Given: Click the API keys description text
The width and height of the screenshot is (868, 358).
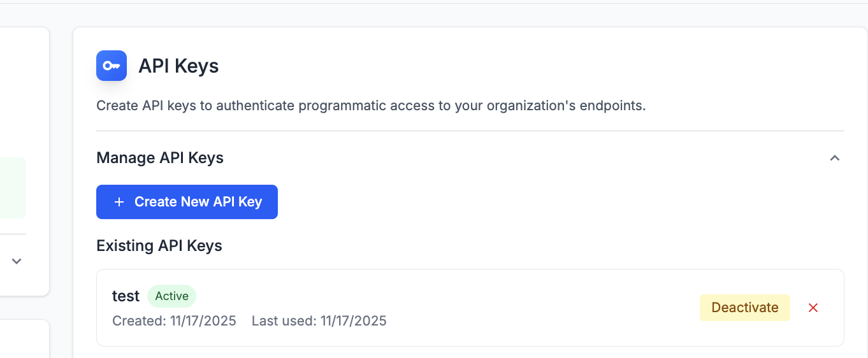Looking at the screenshot, I should [x=371, y=106].
